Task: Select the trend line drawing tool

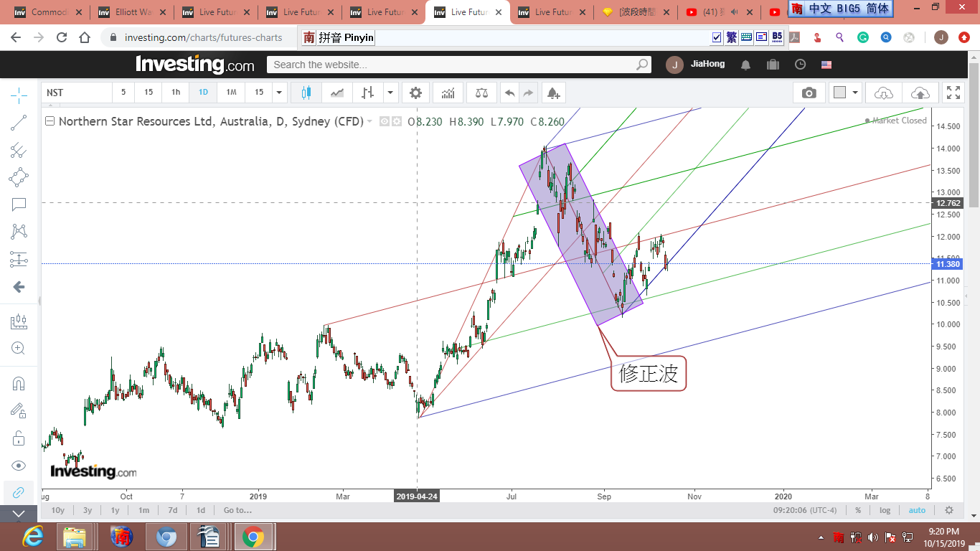Action: (x=19, y=123)
